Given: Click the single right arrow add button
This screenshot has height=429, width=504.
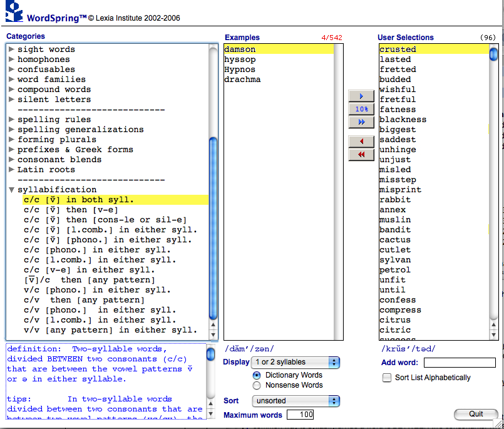Looking at the screenshot, I should click(361, 96).
